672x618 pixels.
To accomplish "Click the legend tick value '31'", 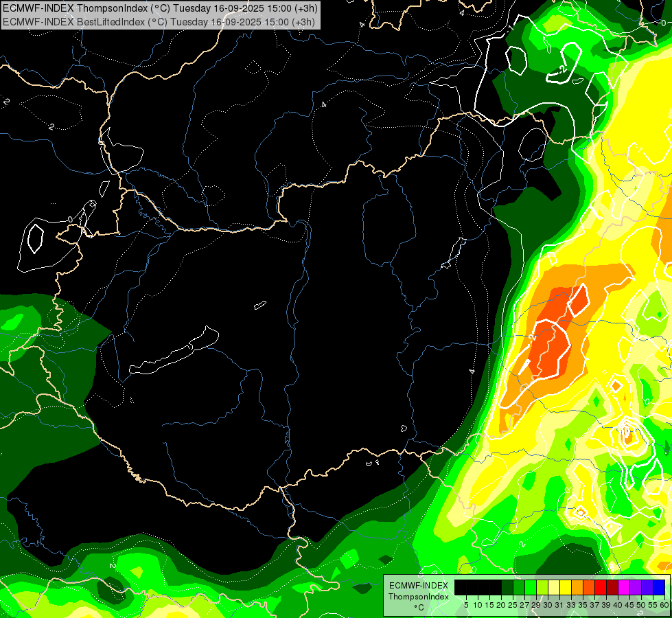I will pyautogui.click(x=559, y=605).
